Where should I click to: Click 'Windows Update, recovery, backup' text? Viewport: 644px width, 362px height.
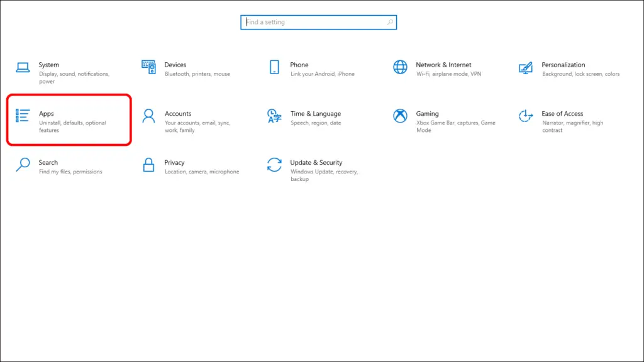[324, 175]
